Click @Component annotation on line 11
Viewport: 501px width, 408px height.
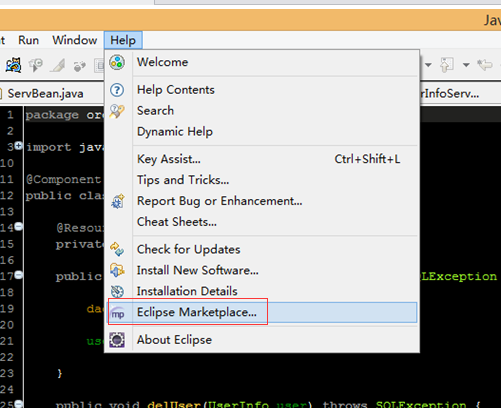[63, 179]
